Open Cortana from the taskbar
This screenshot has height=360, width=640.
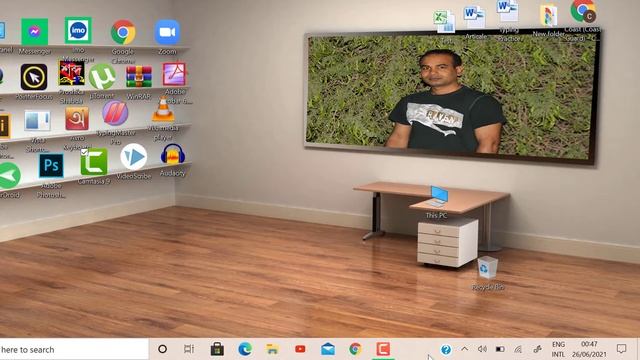(162, 349)
